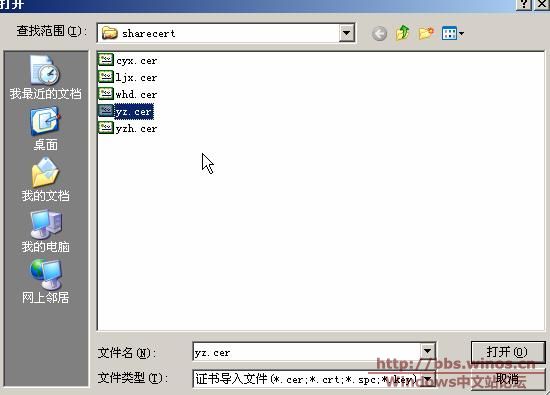Go to the Desktop location

45,129
